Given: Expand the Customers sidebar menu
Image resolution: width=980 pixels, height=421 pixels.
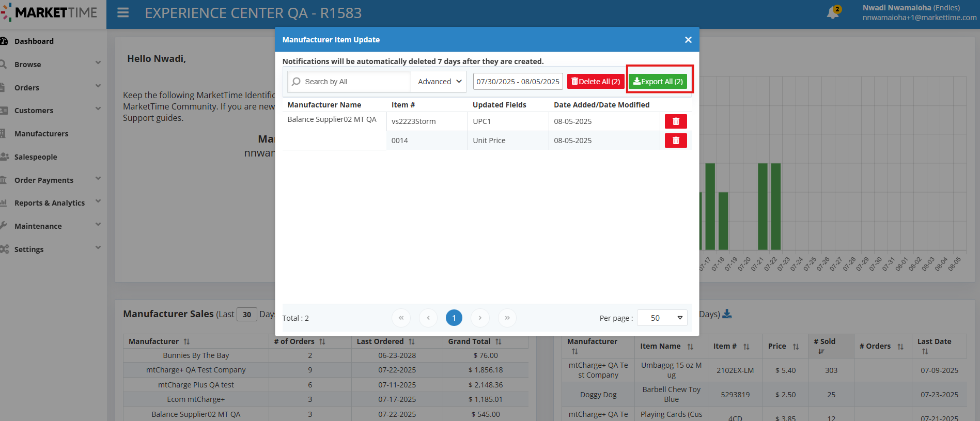Looking at the screenshot, I should pyautogui.click(x=98, y=109).
